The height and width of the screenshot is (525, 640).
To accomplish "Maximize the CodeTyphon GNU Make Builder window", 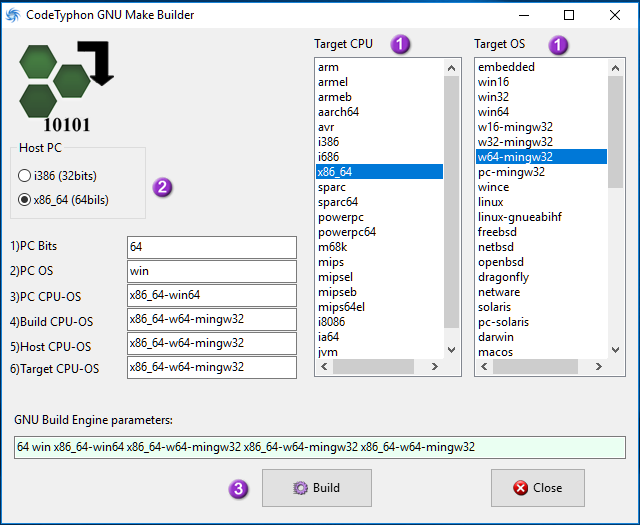I will tap(569, 15).
